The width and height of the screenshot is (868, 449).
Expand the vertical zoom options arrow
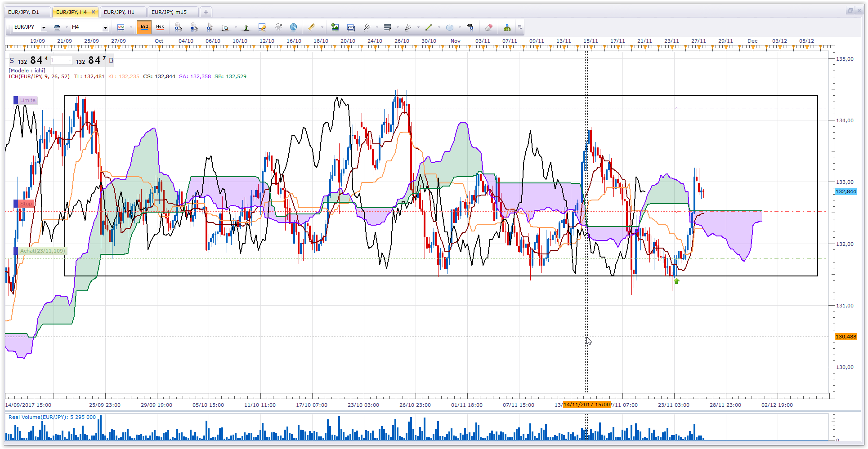(236, 27)
